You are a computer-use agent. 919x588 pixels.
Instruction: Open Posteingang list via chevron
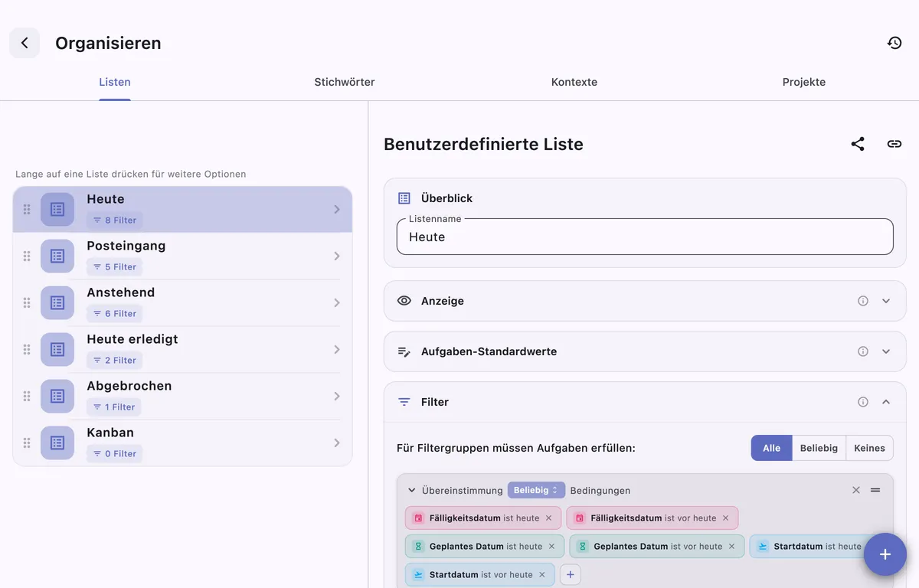pos(337,256)
